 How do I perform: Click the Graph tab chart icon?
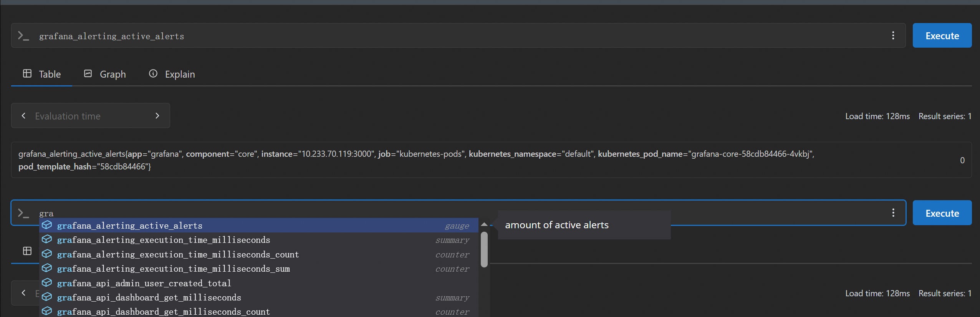(88, 73)
